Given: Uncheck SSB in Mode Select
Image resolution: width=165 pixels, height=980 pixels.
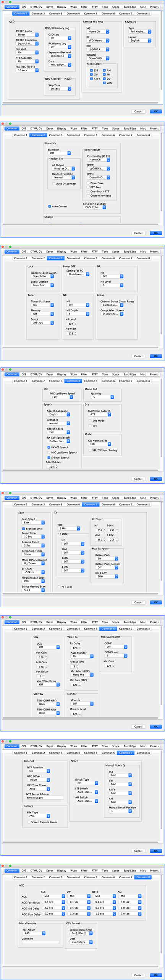Looking at the screenshot, I should point(91,70).
